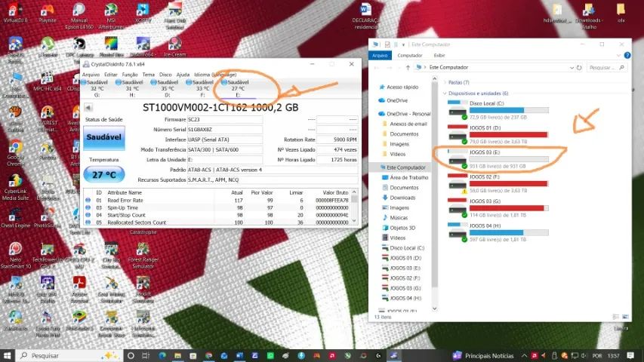Screen dimensions: 644x362
Task: Launch Playnite from the desktop
Action: tap(48, 12)
